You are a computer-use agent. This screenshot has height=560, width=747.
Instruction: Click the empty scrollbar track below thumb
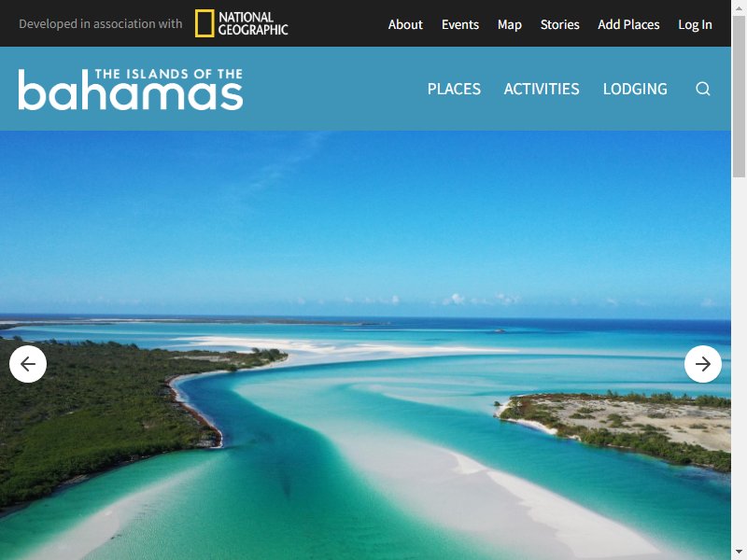pyautogui.click(x=739, y=361)
